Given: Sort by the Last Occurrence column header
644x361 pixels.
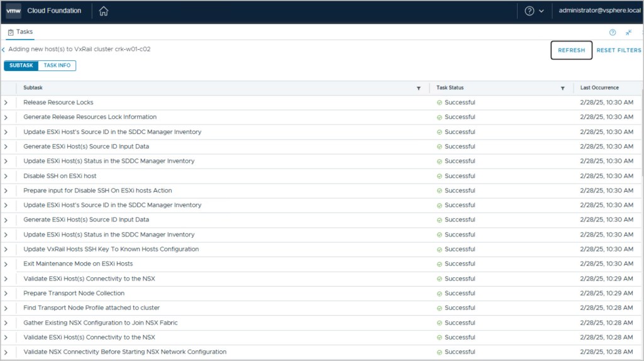Looking at the screenshot, I should click(x=599, y=88).
